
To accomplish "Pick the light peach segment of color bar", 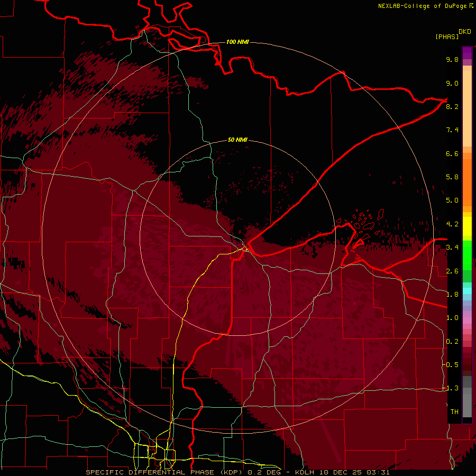I will [467, 108].
